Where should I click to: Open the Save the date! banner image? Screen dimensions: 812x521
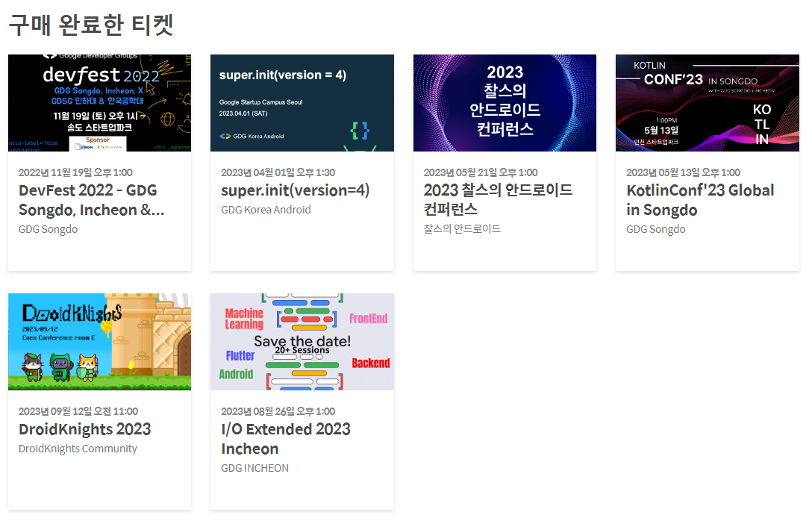[x=302, y=342]
